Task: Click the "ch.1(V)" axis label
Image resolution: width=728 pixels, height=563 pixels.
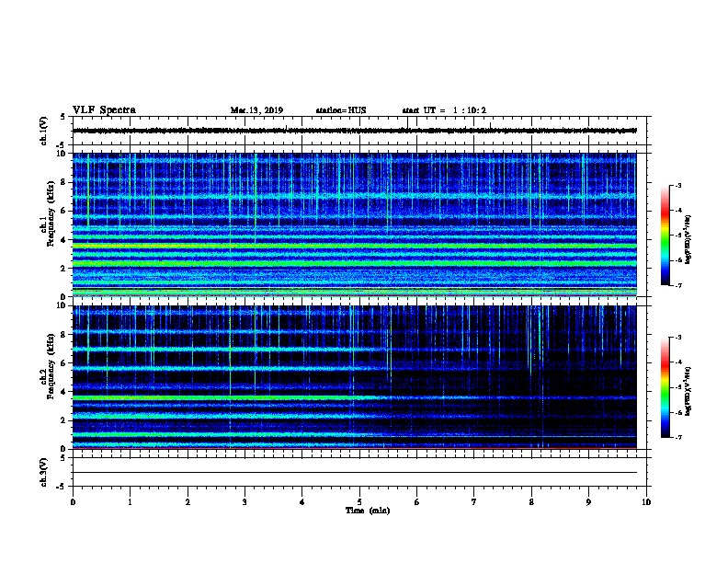Action: (44, 131)
